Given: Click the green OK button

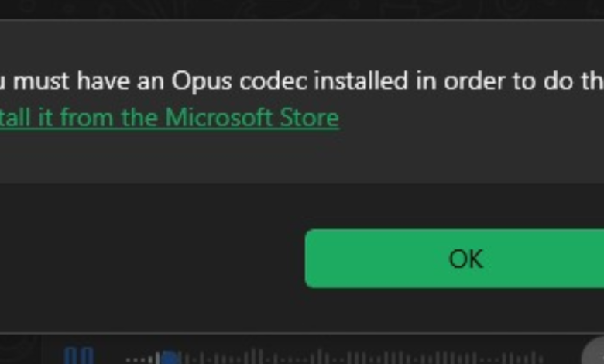Looking at the screenshot, I should tap(465, 259).
